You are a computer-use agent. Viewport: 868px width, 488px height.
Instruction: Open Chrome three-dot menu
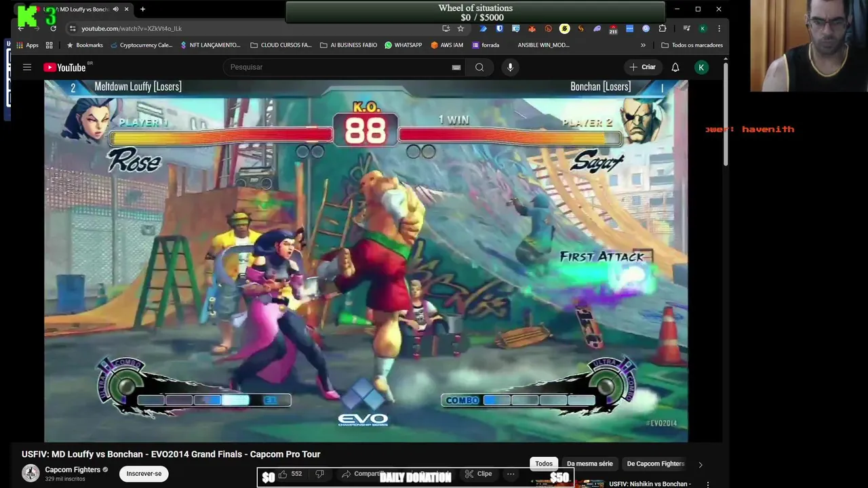pos(719,28)
